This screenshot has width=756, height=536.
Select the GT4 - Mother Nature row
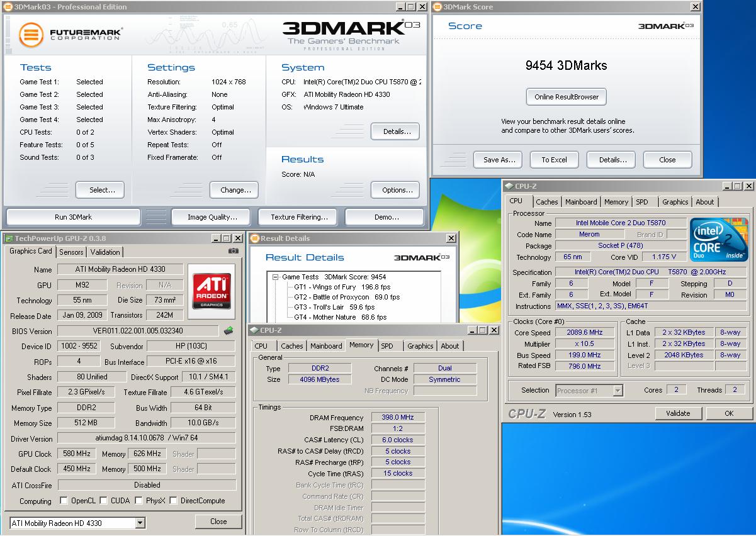coord(340,317)
